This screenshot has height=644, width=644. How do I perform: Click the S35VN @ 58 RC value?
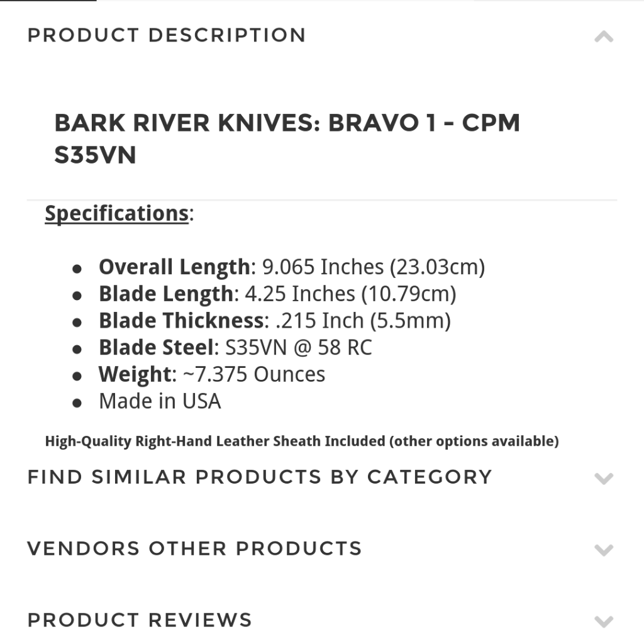(x=298, y=348)
